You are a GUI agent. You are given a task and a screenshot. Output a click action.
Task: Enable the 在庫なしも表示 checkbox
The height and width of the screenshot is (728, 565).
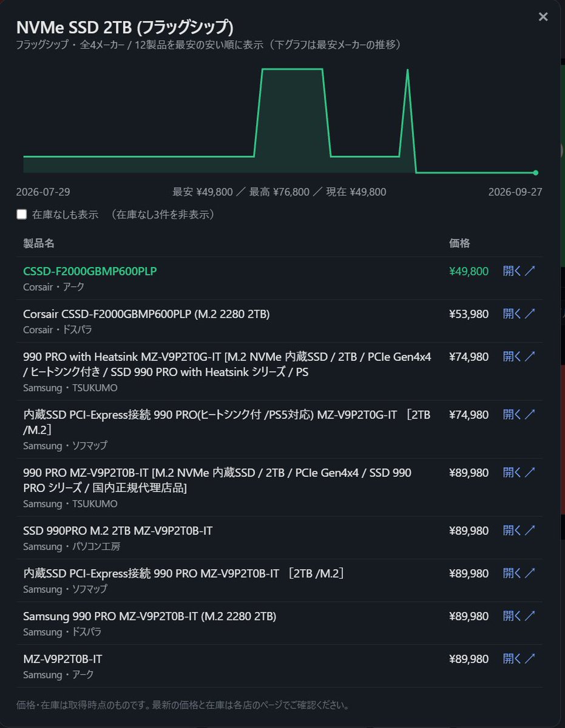coord(22,214)
